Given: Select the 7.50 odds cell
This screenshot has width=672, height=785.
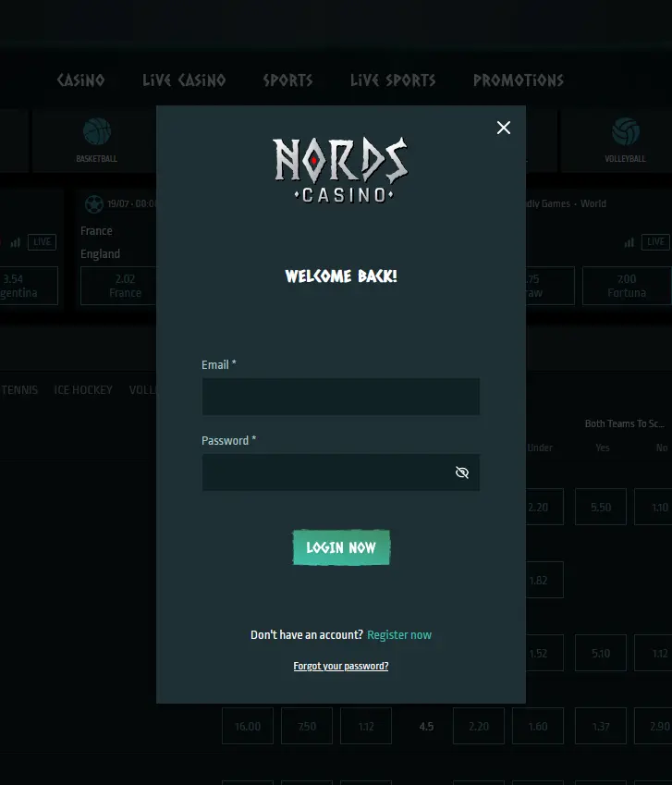Looking at the screenshot, I should (x=307, y=727).
